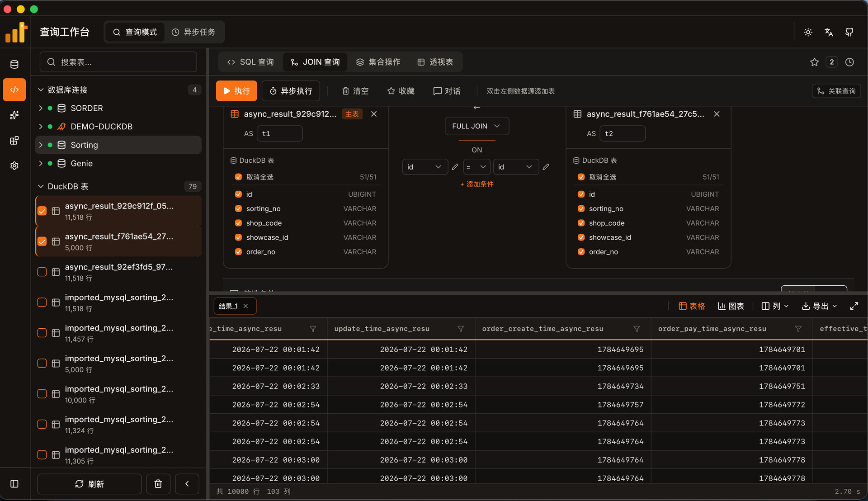Edit the right join column pencil icon
The width and height of the screenshot is (868, 501).
[x=546, y=167]
